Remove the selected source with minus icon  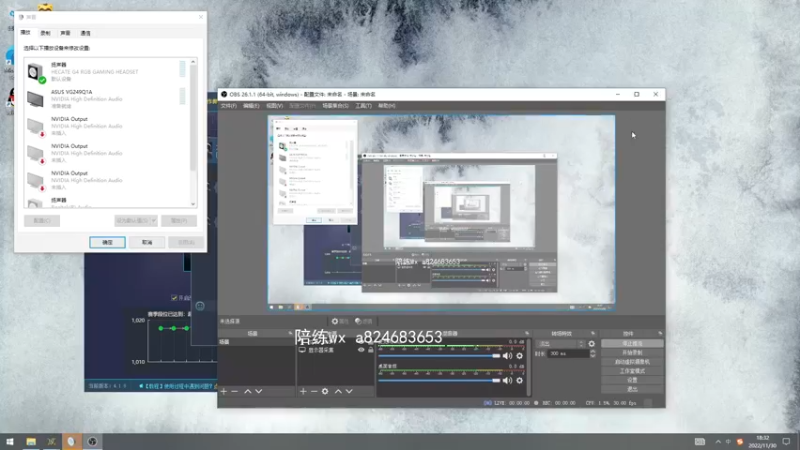tap(314, 391)
